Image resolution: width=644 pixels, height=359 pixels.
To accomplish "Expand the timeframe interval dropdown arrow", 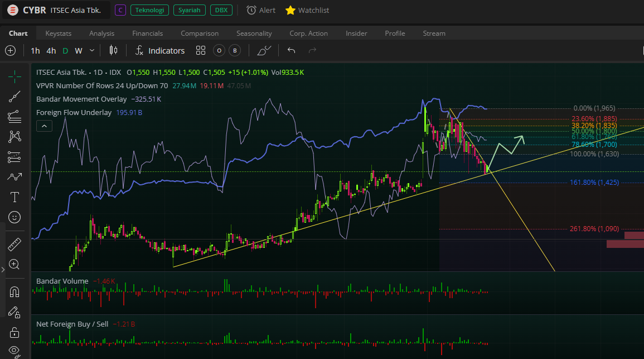I will pyautogui.click(x=92, y=51).
